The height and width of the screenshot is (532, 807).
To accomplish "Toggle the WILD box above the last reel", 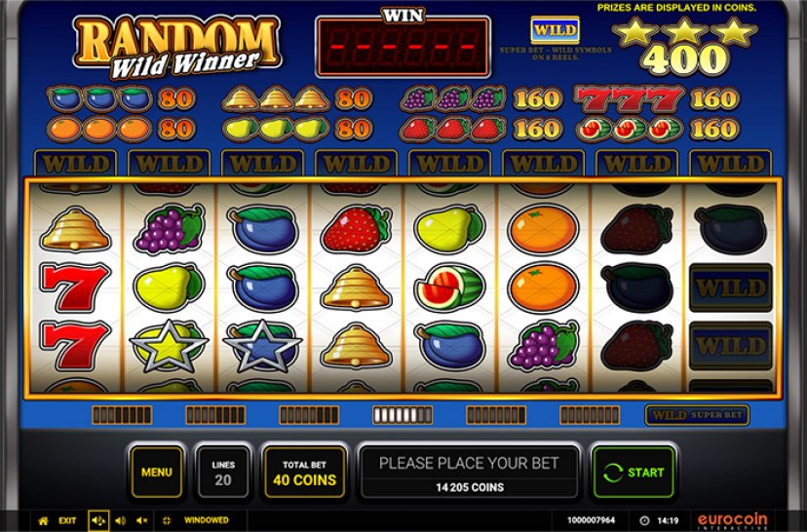I will (730, 164).
